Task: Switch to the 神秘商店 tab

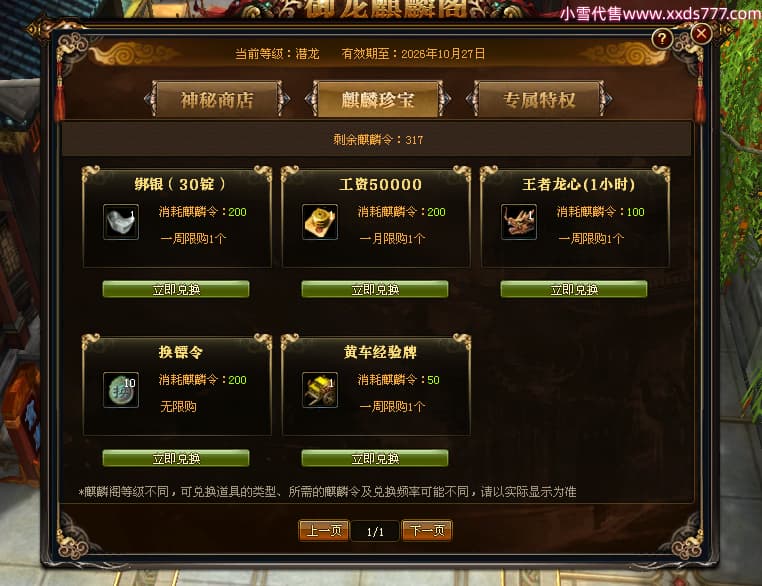Action: pos(217,100)
